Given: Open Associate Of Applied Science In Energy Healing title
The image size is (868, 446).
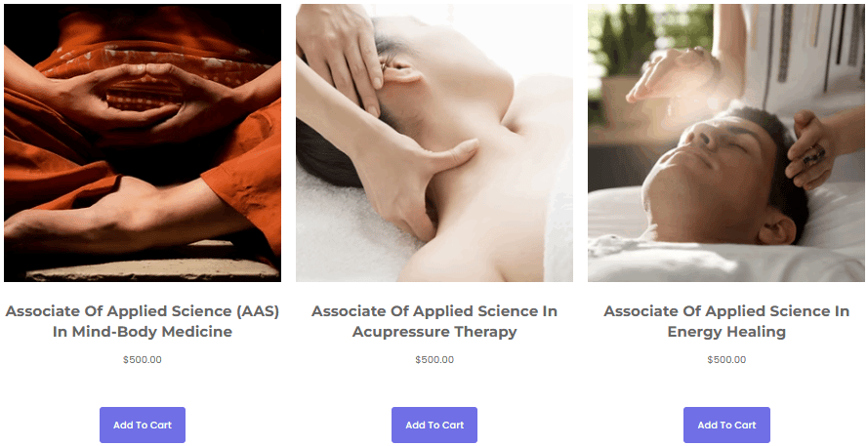Looking at the screenshot, I should point(726,321).
